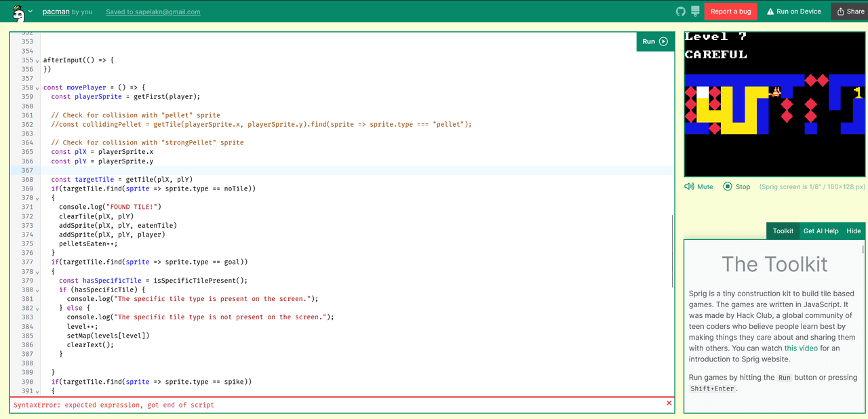Fold the code block at line 370
The height and width of the screenshot is (419, 868).
(x=37, y=199)
